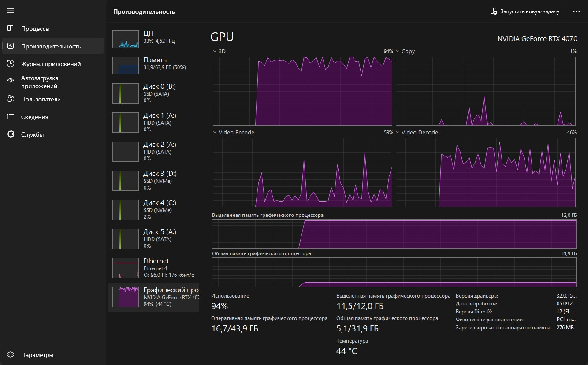Select the Ethernet thumbnail graph
The height and width of the screenshot is (365, 588).
(126, 268)
